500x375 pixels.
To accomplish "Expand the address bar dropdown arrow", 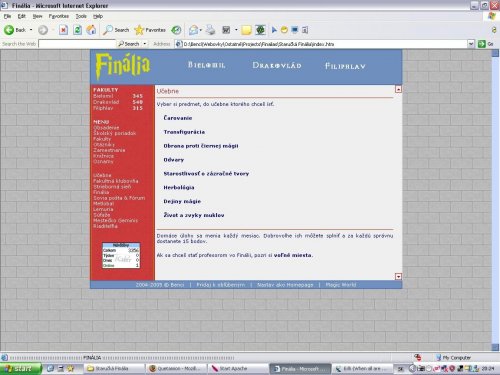I will coord(471,44).
